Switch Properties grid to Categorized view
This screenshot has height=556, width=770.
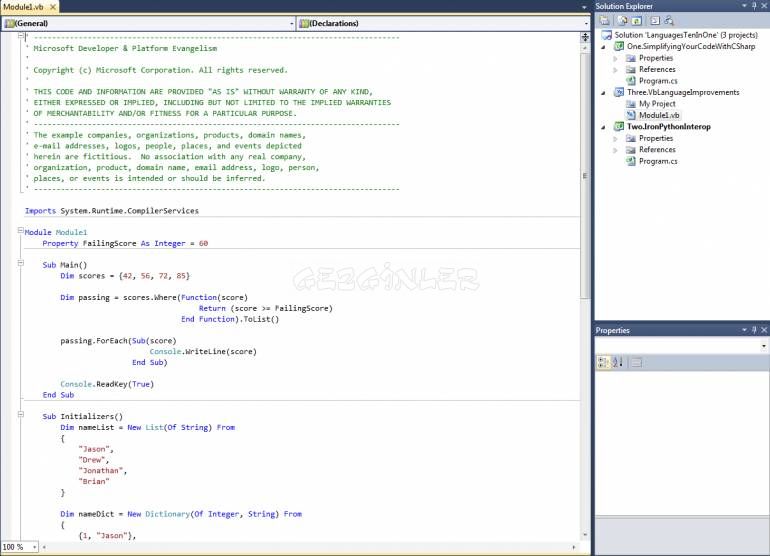tap(603, 362)
